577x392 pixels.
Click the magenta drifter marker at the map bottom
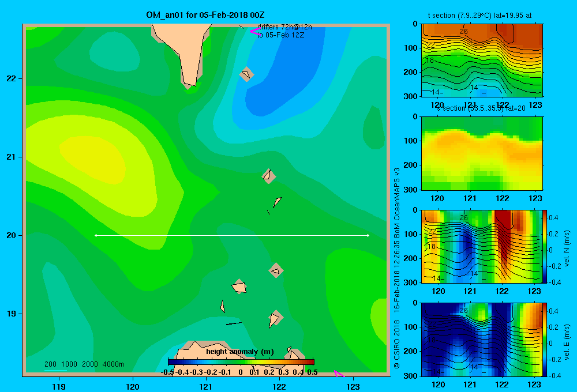coord(339,374)
